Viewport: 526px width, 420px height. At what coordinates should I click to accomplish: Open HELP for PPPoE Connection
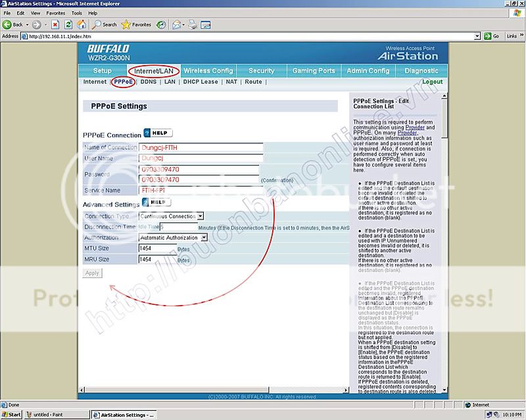pos(158,133)
